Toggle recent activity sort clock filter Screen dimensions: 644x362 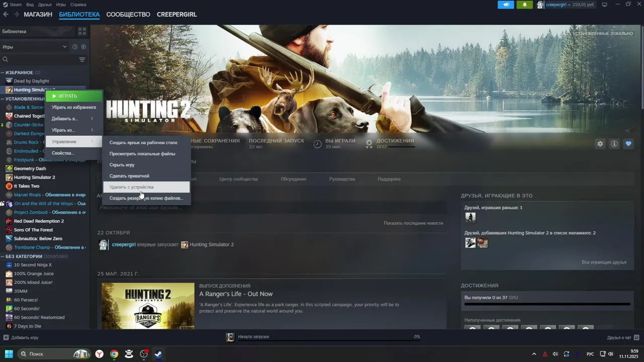tap(75, 47)
